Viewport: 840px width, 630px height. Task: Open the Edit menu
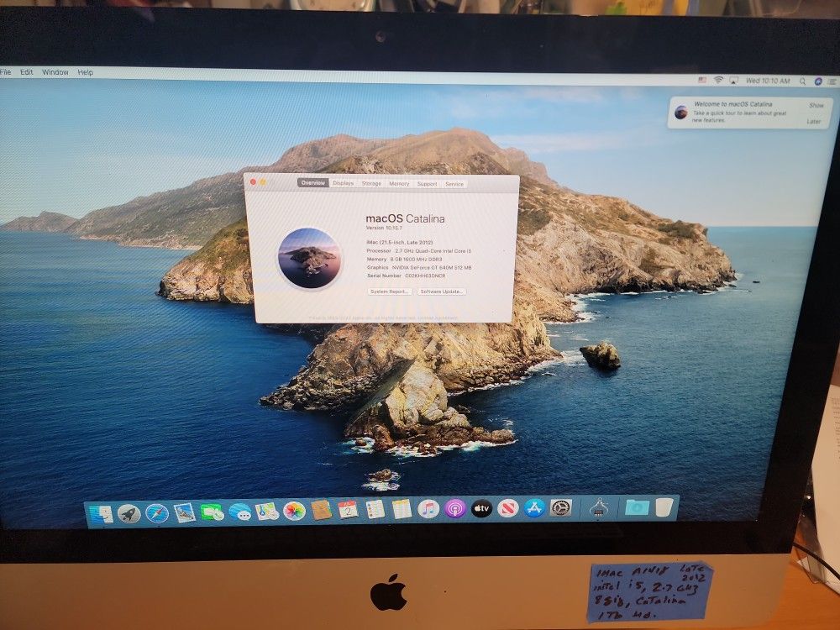point(27,71)
